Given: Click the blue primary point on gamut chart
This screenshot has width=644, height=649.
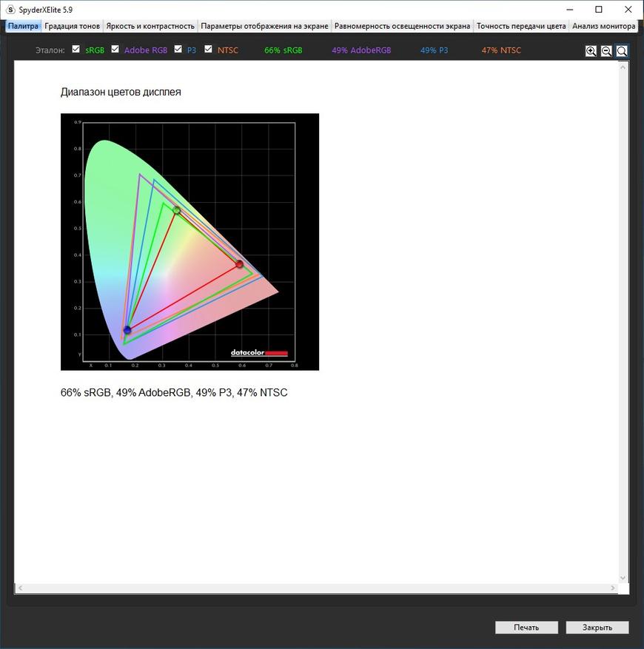Looking at the screenshot, I should coord(127,330).
